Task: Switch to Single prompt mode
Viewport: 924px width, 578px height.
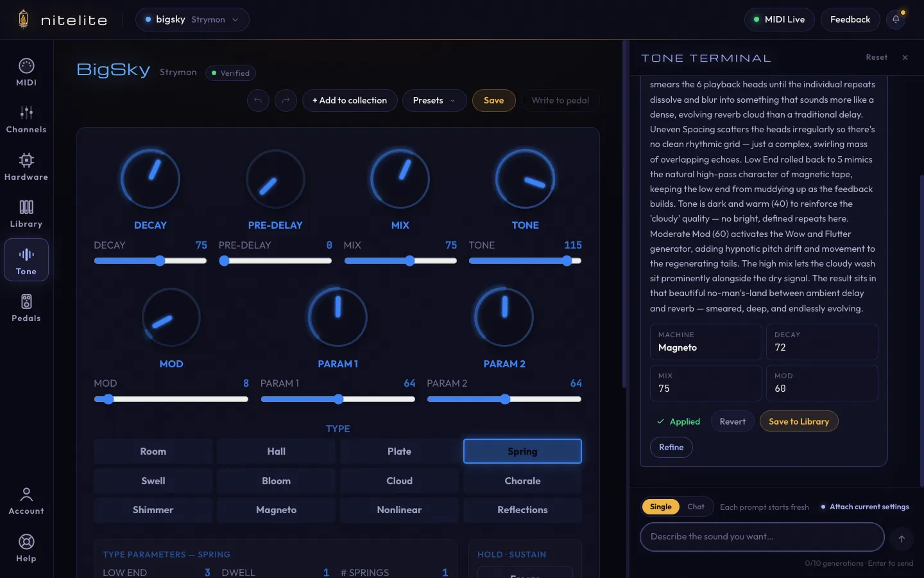Action: 660,507
